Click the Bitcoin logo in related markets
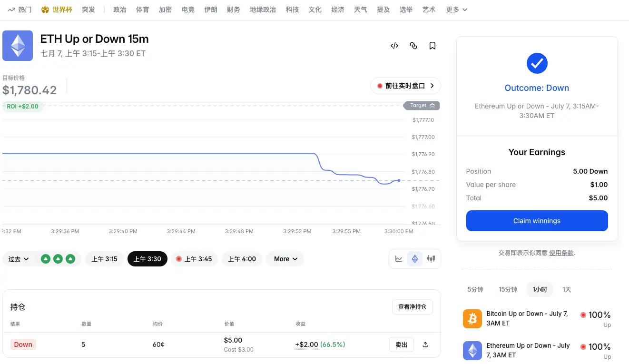 click(x=472, y=319)
